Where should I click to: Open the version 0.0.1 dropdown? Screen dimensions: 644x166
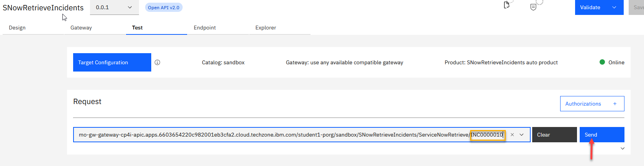pos(114,7)
